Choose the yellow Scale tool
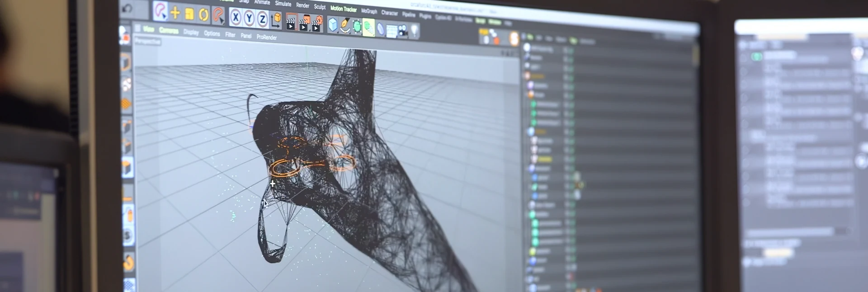 pos(189,14)
